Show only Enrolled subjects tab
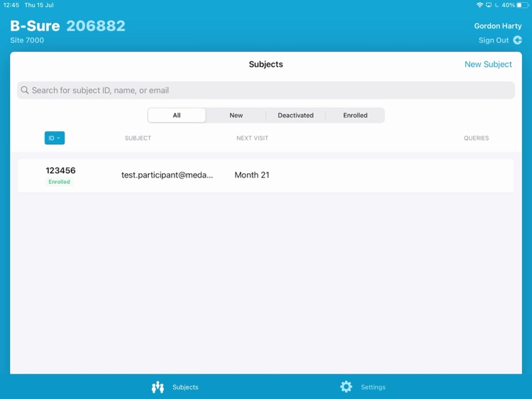532x399 pixels. click(355, 116)
